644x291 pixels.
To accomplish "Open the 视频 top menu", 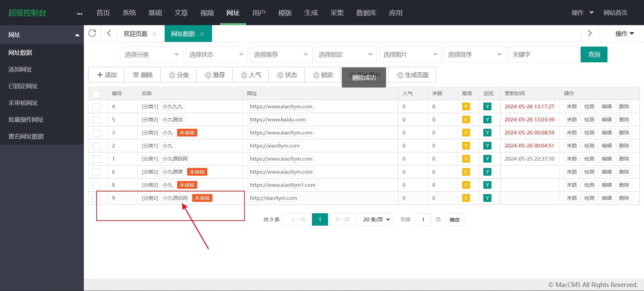I will point(207,13).
